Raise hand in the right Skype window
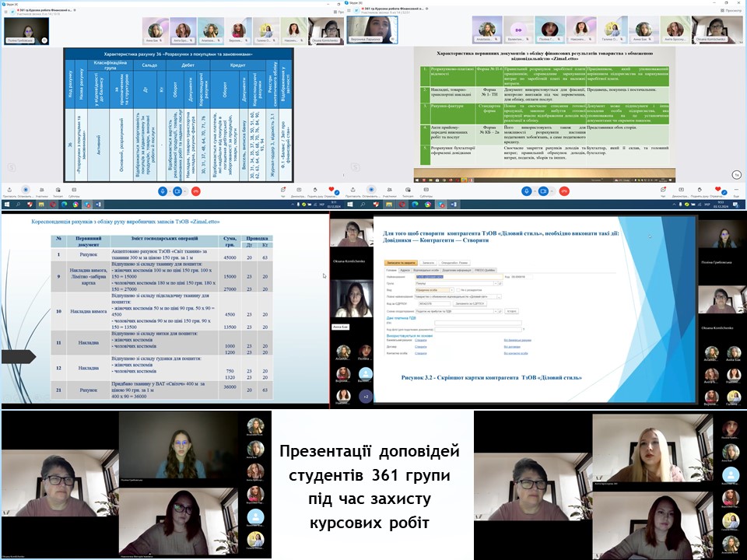747x560 pixels. tap(700, 190)
